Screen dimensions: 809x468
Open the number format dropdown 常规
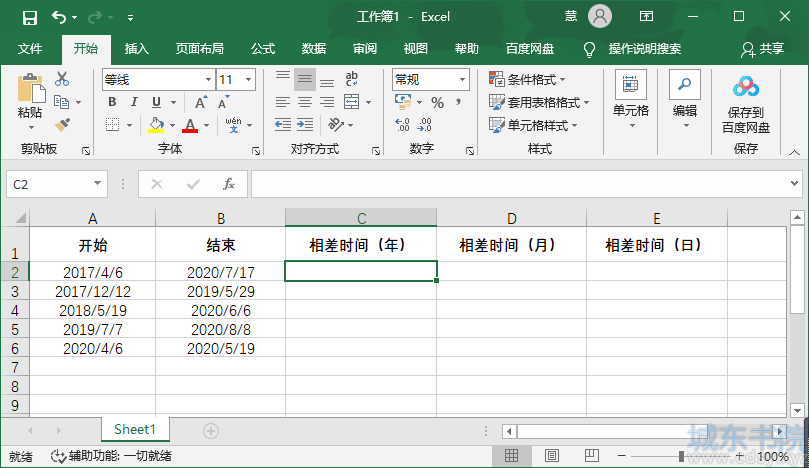(462, 79)
